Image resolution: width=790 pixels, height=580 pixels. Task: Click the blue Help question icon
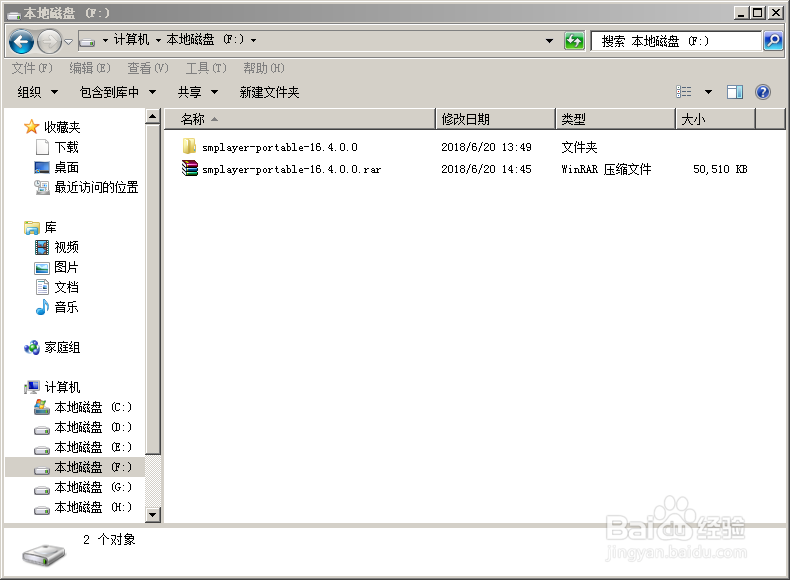click(x=763, y=92)
